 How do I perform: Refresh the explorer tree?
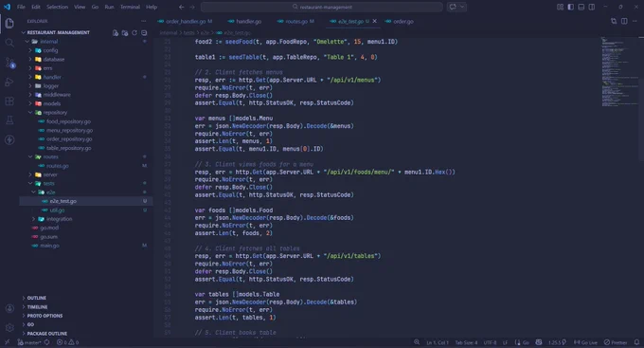tap(134, 32)
